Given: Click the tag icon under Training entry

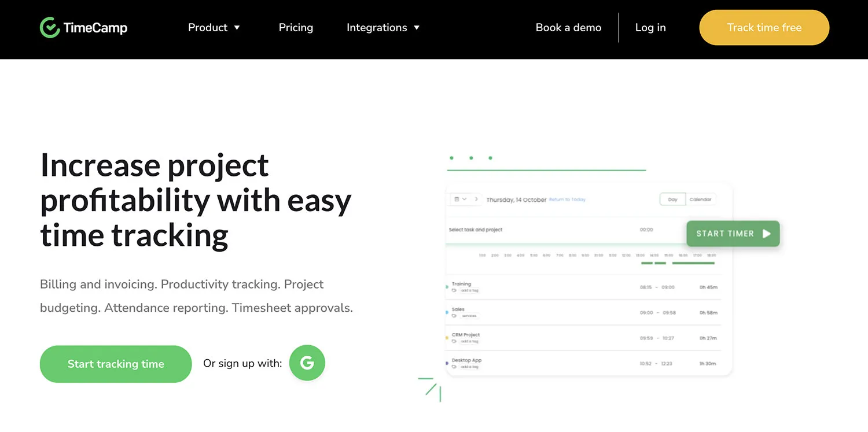Looking at the screenshot, I should [x=454, y=290].
